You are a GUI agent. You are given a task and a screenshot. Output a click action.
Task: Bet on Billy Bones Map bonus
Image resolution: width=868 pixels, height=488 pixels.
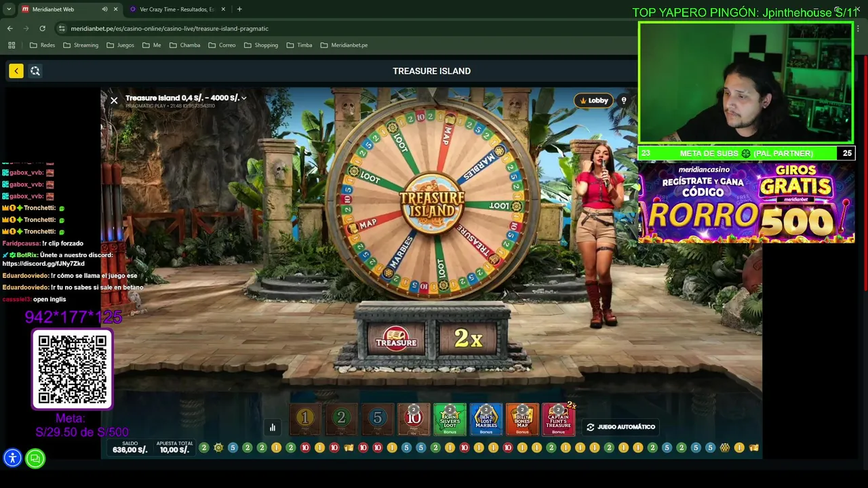[522, 419]
